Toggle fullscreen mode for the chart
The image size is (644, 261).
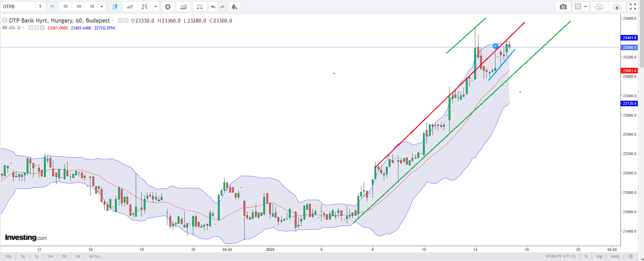[x=633, y=7]
